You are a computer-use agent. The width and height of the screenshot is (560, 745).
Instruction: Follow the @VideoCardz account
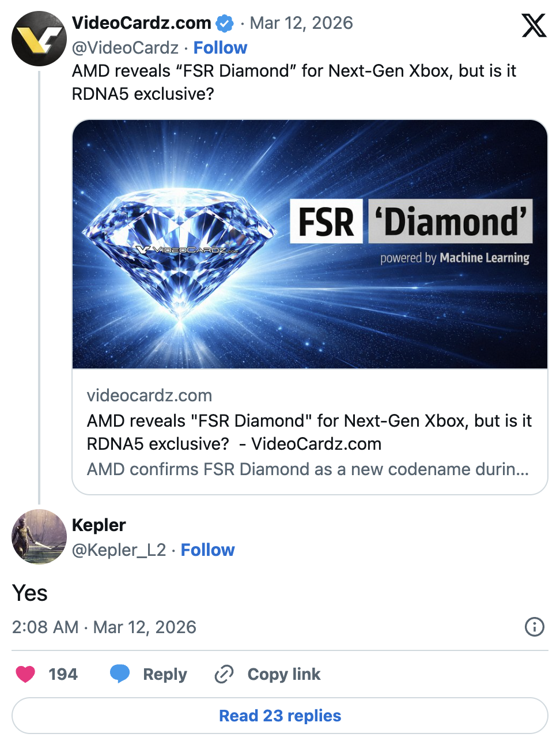tap(220, 48)
